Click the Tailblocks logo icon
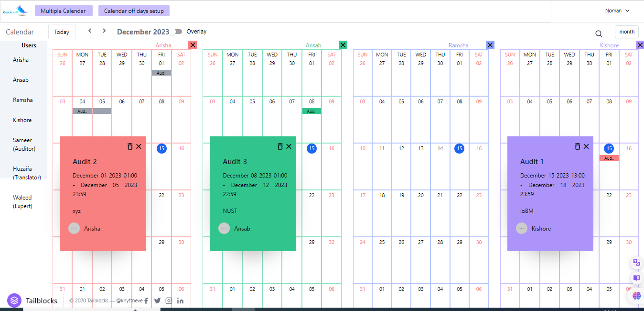 tap(15, 300)
